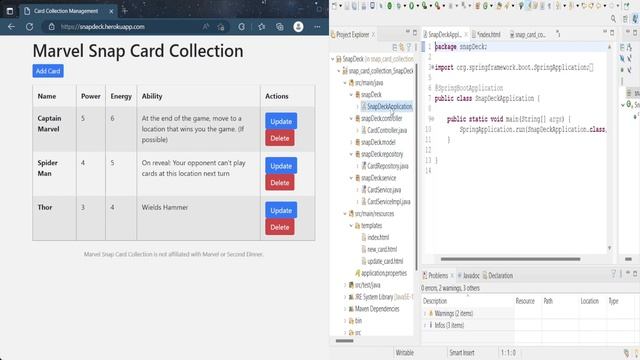Reload the snapdeck.herokuapp.com page
This screenshot has width=640, height=360.
coord(29,27)
